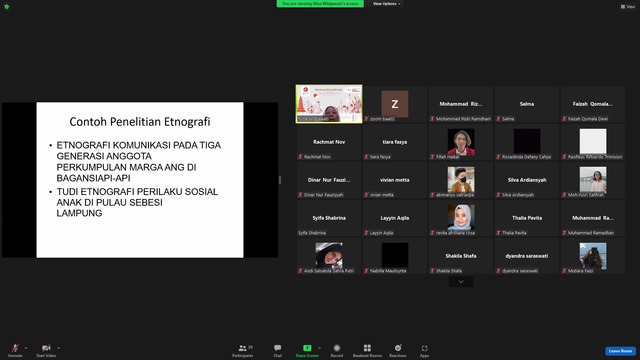Image resolution: width=640 pixels, height=360 pixels.
Task: Select the Salma participant tile
Action: [x=527, y=104]
